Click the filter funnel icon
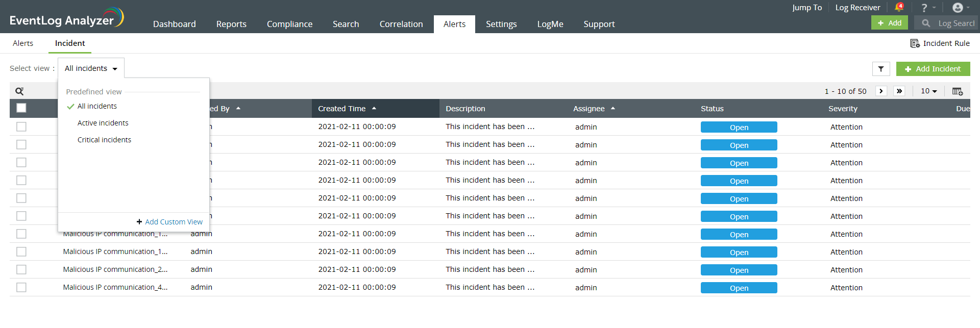The width and height of the screenshot is (980, 328). pos(881,69)
